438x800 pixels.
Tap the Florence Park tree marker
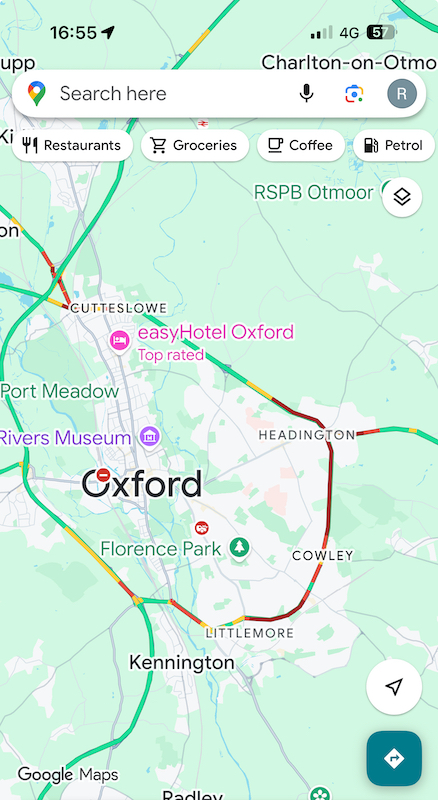tap(239, 548)
